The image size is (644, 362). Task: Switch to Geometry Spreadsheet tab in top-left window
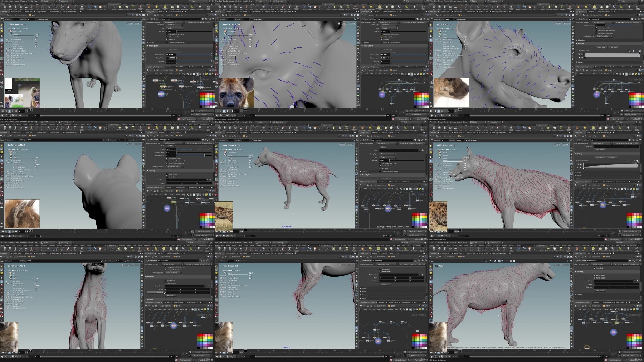(70, 11)
